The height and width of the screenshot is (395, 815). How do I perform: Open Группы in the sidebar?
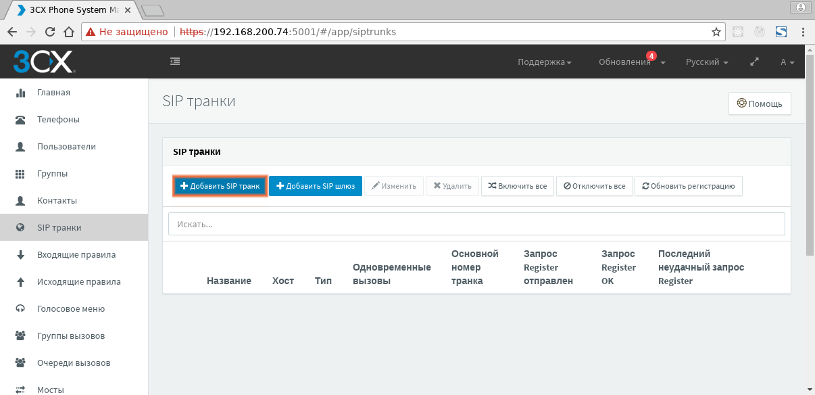tap(74, 174)
